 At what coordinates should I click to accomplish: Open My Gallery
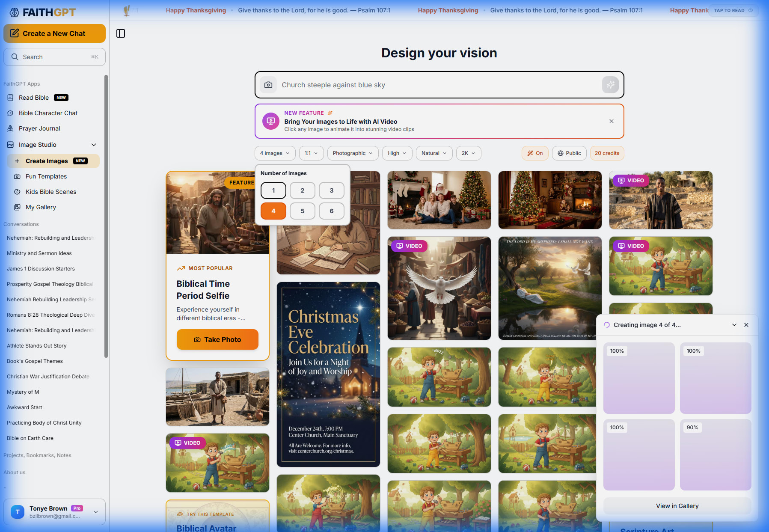pyautogui.click(x=40, y=207)
